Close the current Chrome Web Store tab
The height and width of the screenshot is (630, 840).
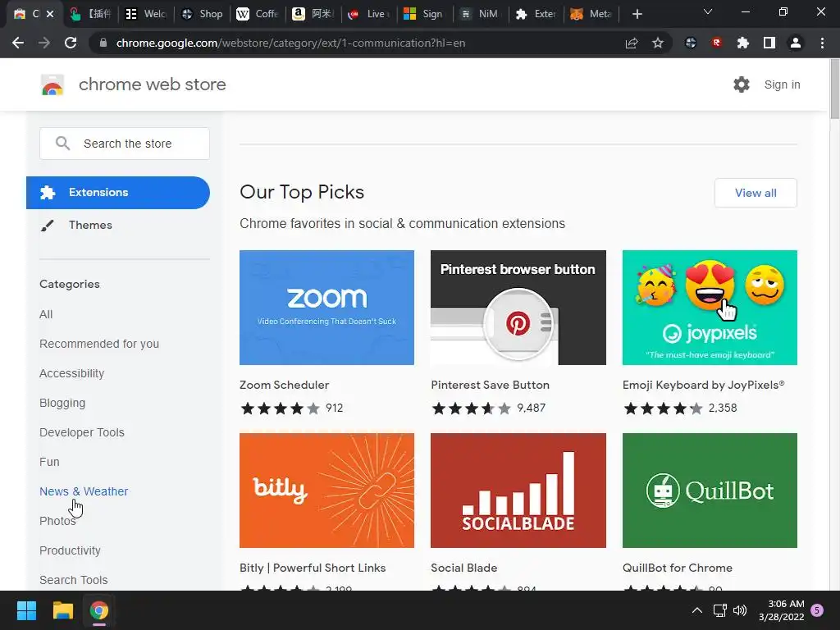click(50, 14)
